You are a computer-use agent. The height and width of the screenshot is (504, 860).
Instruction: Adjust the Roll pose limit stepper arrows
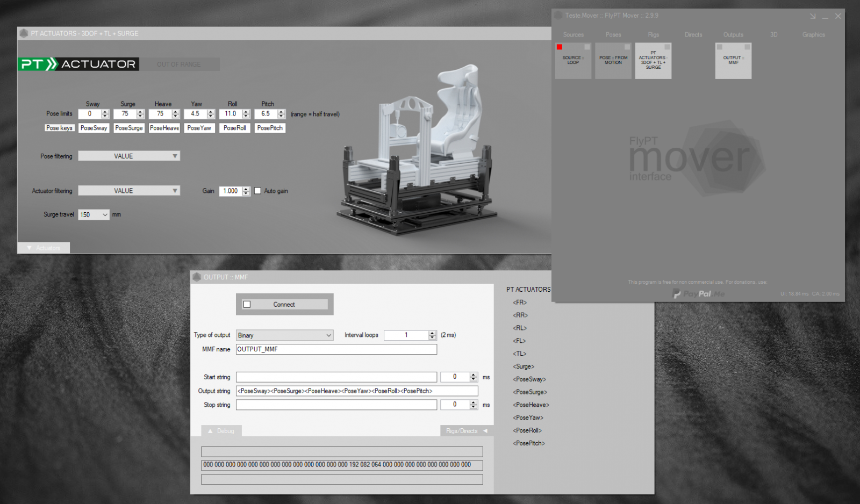[246, 114]
